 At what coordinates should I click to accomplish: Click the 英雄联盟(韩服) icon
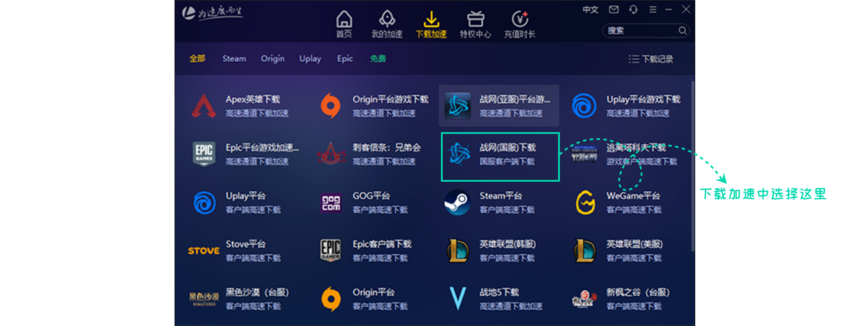(x=457, y=251)
